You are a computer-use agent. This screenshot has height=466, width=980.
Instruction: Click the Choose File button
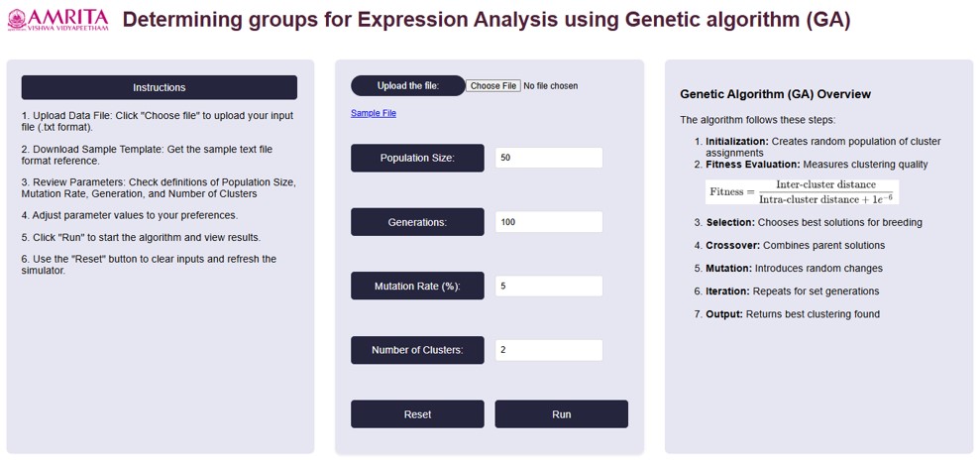point(493,86)
